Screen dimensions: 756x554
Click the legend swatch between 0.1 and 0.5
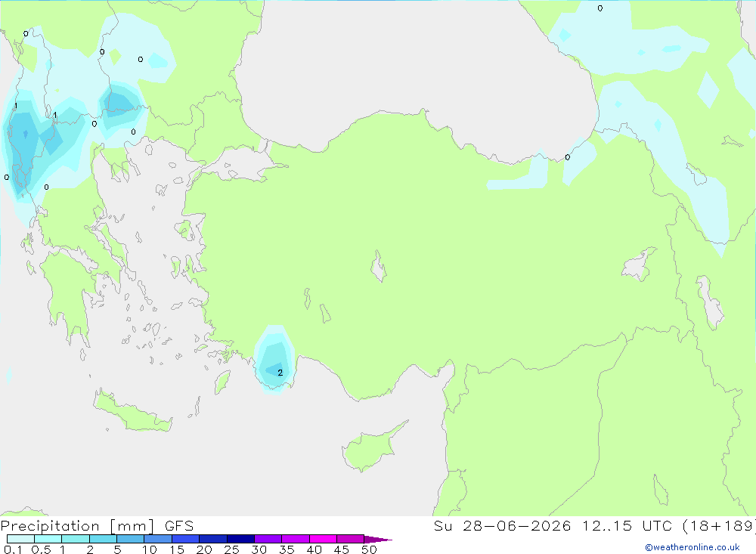[x=20, y=539]
